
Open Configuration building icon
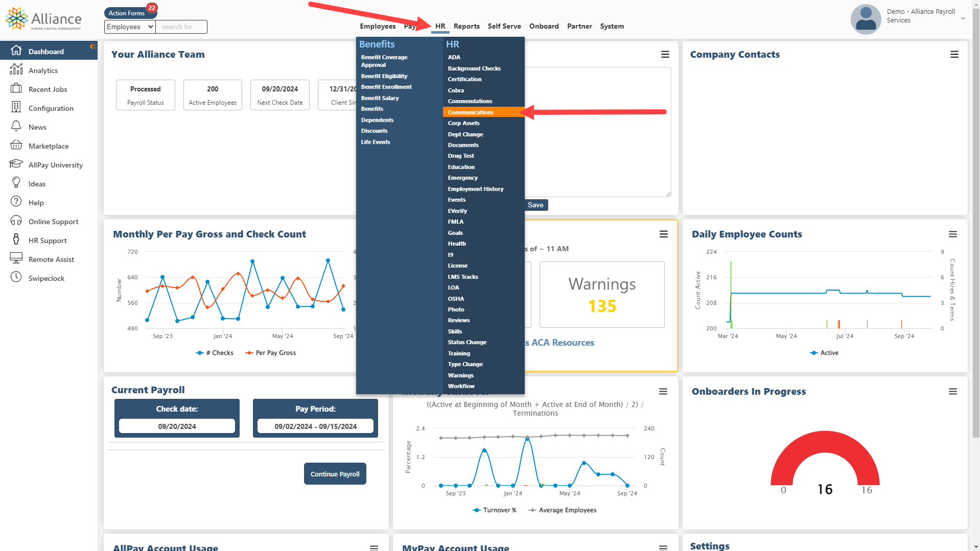(x=16, y=107)
